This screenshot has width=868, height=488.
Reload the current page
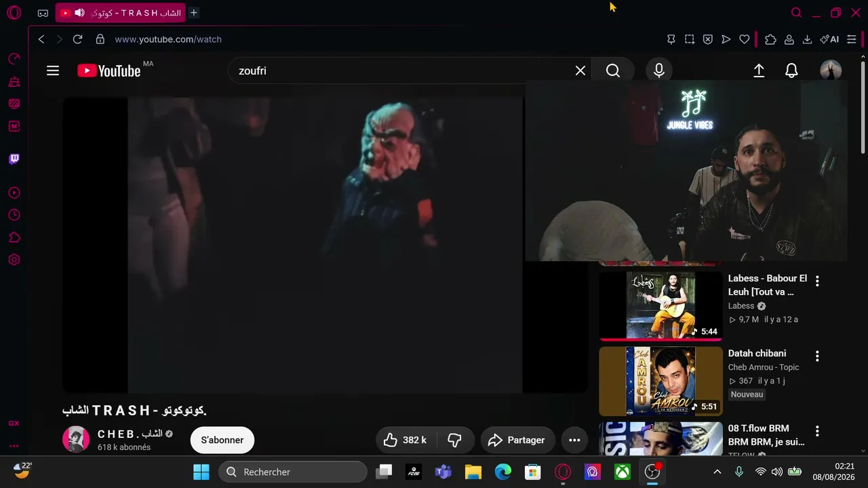click(77, 39)
